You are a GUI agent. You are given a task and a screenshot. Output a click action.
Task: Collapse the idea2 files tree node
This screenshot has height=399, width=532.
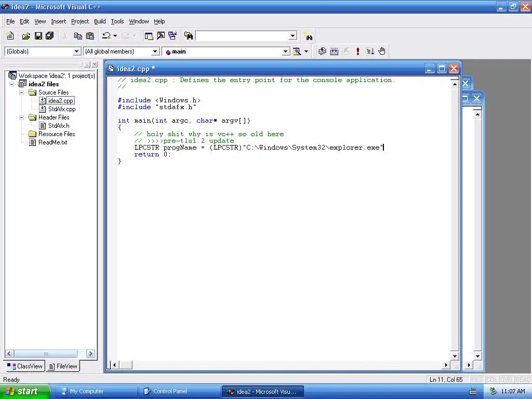[11, 84]
